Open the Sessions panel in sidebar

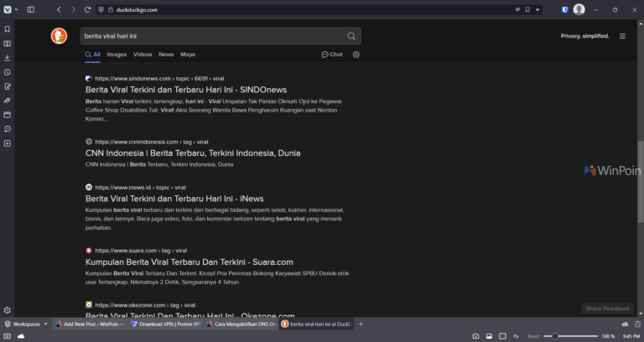tap(7, 129)
